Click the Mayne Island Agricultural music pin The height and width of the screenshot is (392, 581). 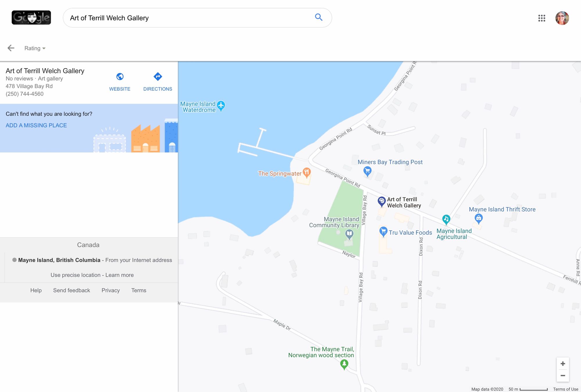(446, 220)
